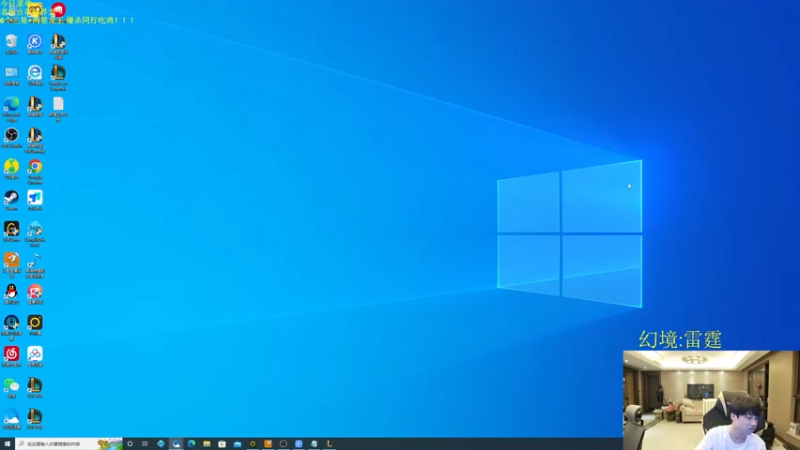
Task: Launch QQ penguin desktop shortcut
Action: pyautogui.click(x=11, y=294)
